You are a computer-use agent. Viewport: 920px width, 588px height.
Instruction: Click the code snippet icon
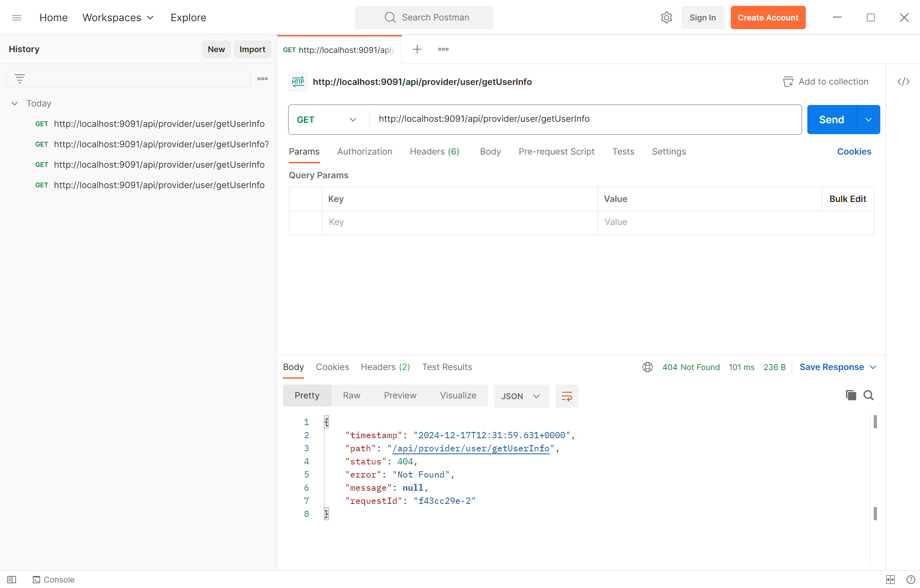pos(903,82)
